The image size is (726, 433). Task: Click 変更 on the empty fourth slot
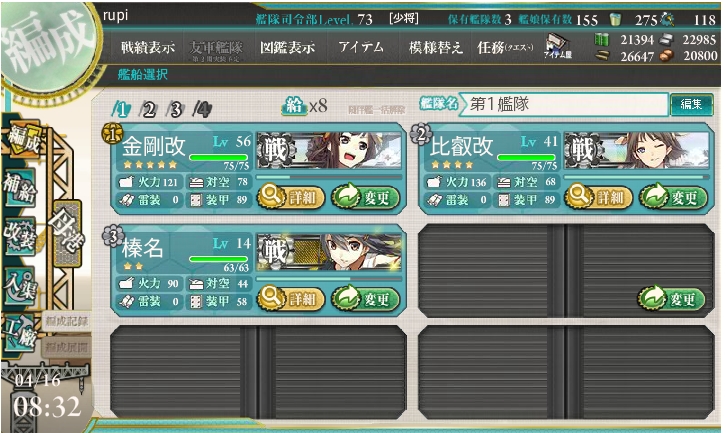coord(672,299)
